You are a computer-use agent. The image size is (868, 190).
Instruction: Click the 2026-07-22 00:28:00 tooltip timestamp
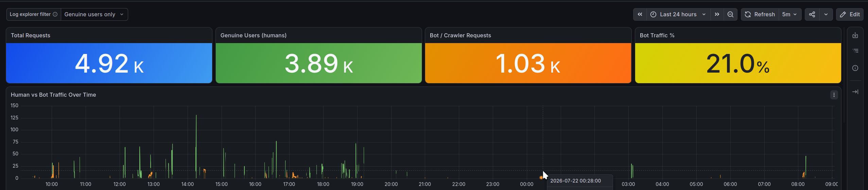[576, 181]
